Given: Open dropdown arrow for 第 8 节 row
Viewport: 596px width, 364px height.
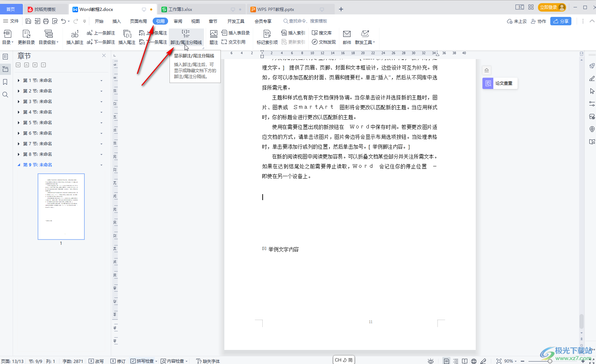Looking at the screenshot, I should (102, 154).
